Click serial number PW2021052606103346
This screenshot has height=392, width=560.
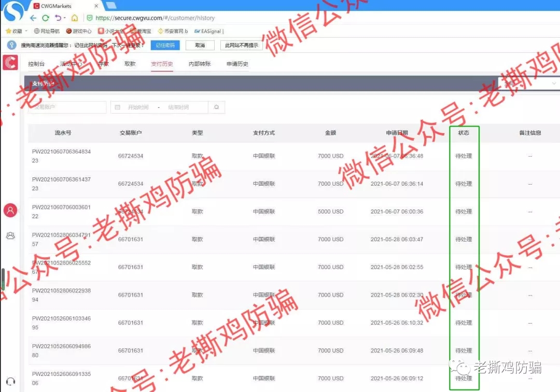pyautogui.click(x=61, y=323)
